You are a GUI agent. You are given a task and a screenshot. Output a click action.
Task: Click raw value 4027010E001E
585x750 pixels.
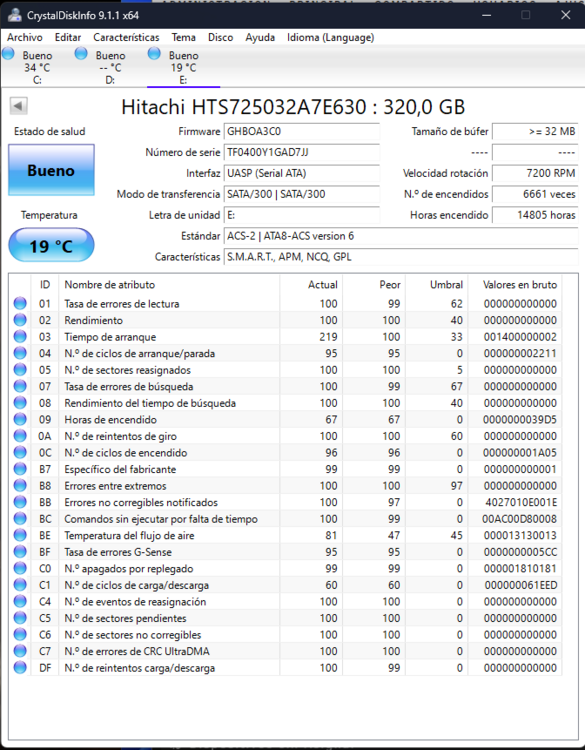521,502
